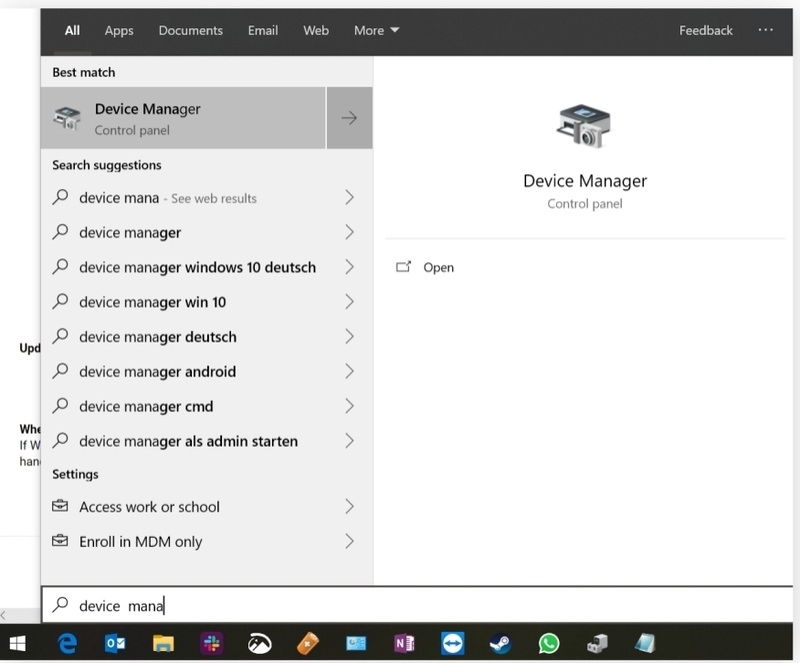The width and height of the screenshot is (800, 663).
Task: Expand Device Manager best match arrow
Action: (349, 118)
